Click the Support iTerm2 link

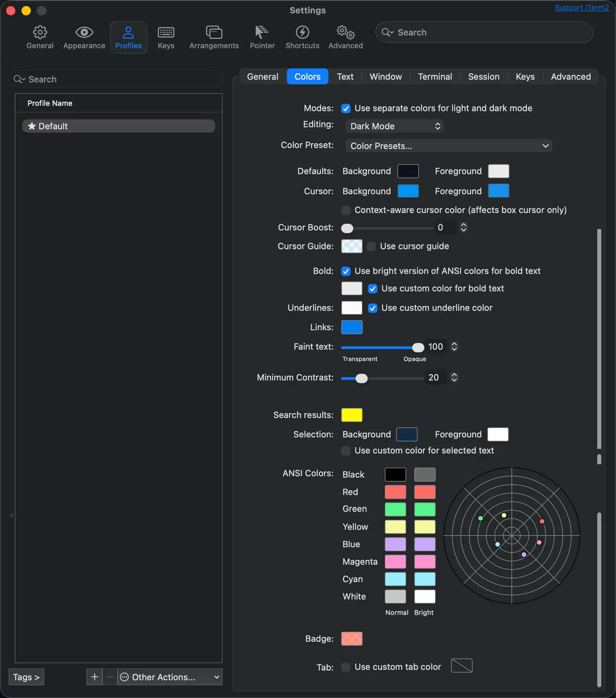pyautogui.click(x=581, y=7)
